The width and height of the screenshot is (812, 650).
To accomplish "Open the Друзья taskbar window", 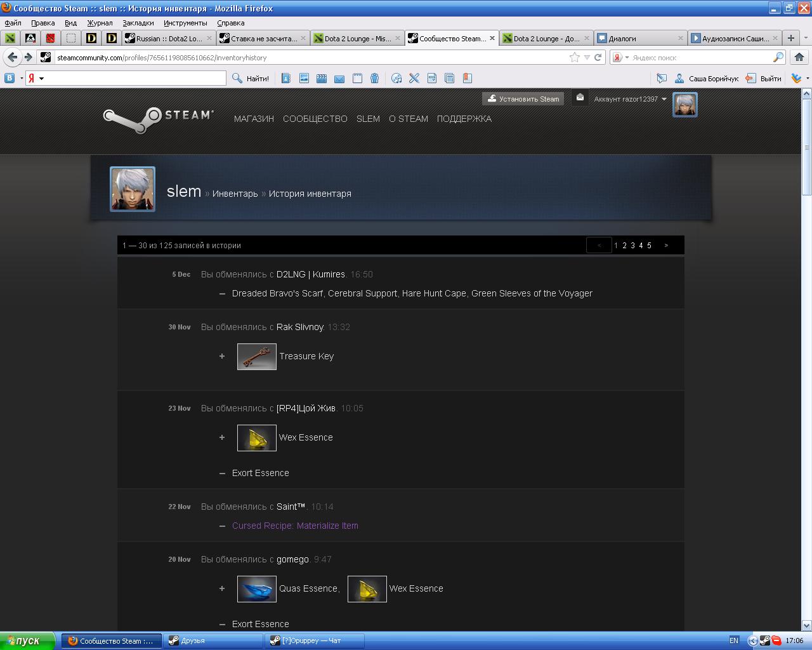I will (x=213, y=641).
